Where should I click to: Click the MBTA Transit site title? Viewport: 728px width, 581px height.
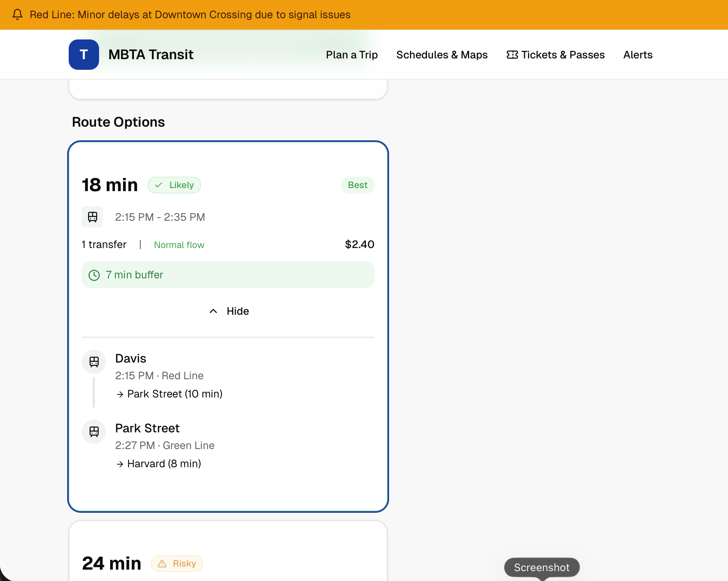(x=151, y=55)
